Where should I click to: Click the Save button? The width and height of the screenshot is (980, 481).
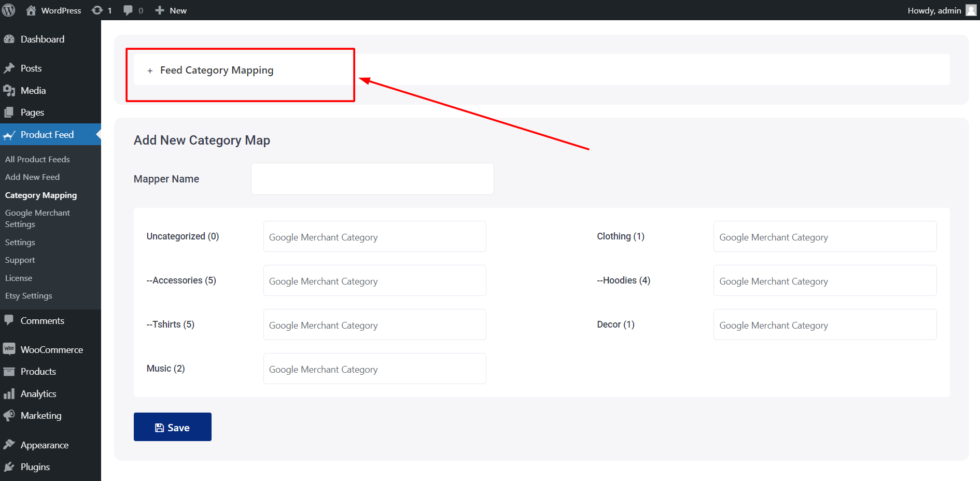[x=172, y=427]
